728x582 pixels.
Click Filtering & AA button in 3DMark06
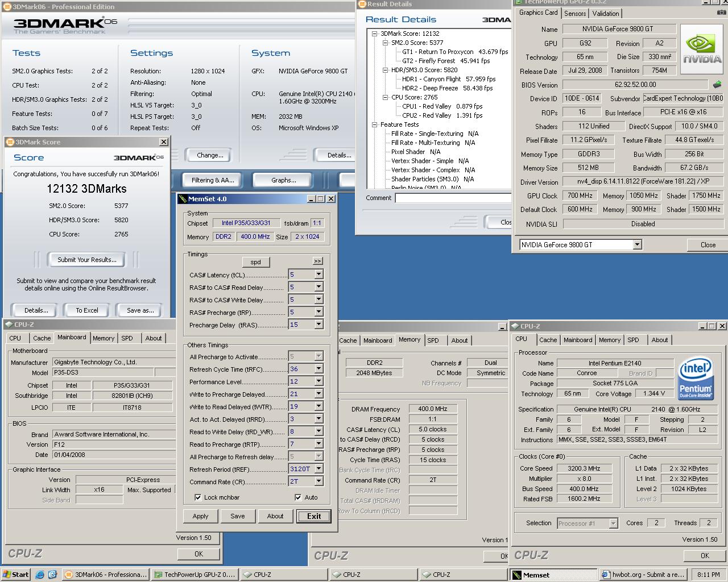point(213,180)
